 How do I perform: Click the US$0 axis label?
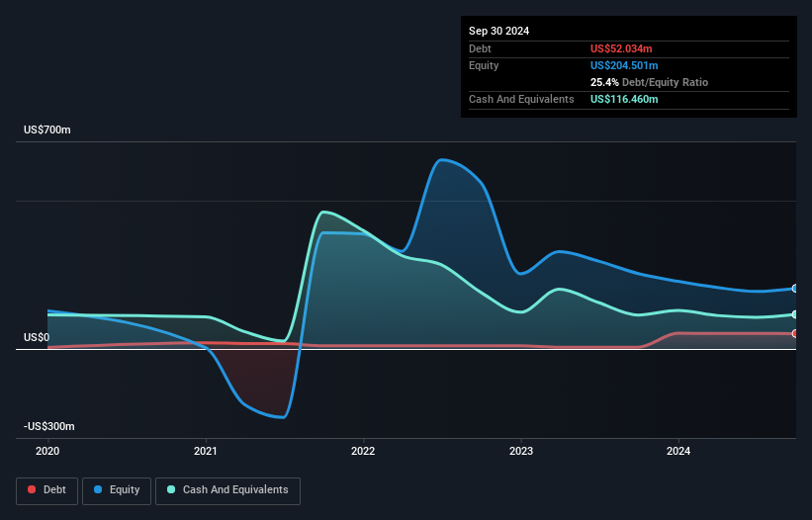[x=37, y=337]
